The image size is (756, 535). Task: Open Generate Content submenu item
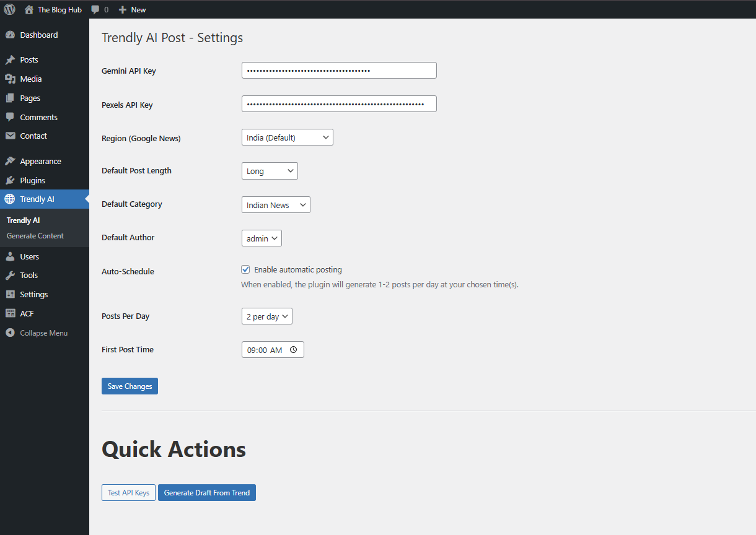tap(35, 236)
